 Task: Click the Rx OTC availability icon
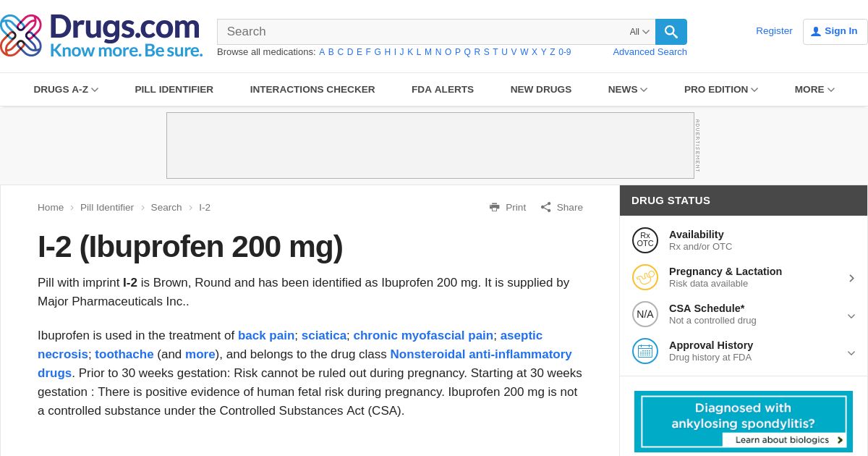[x=645, y=240]
